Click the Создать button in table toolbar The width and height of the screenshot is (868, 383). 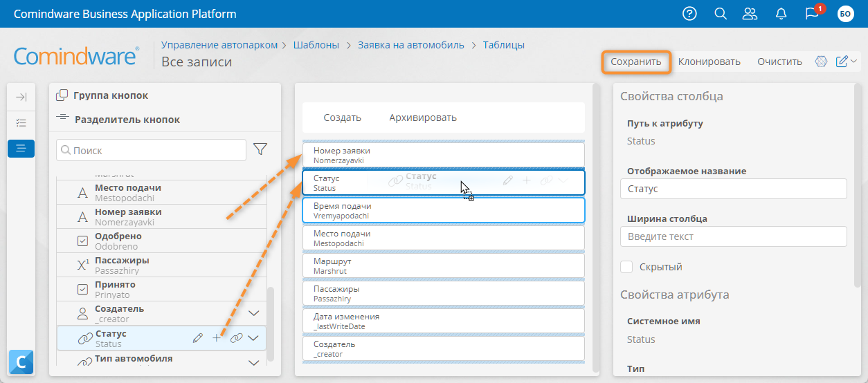(343, 118)
